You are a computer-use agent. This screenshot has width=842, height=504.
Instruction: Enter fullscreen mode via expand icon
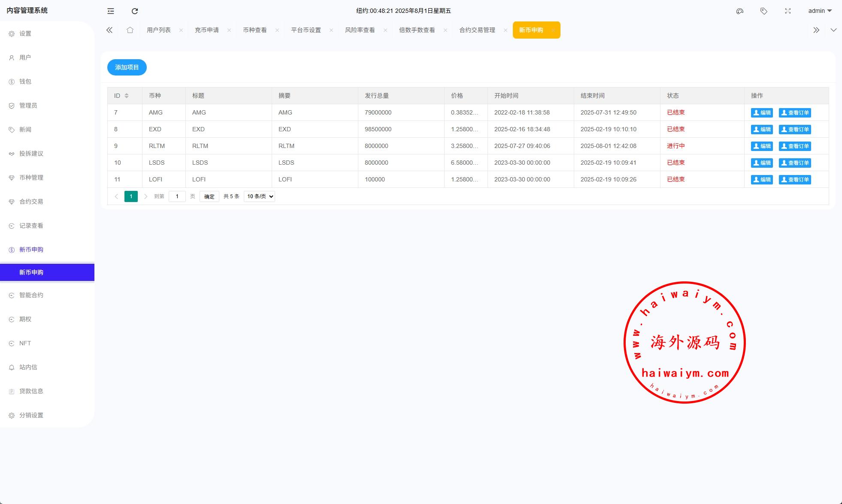(787, 11)
